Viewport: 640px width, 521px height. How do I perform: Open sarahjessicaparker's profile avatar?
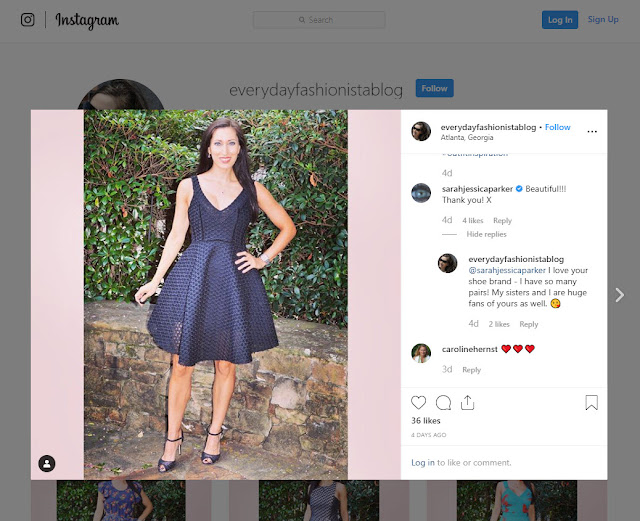(x=421, y=193)
